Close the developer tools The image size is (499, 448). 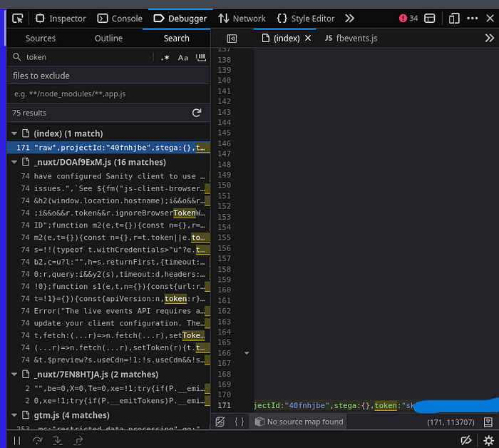(490, 19)
